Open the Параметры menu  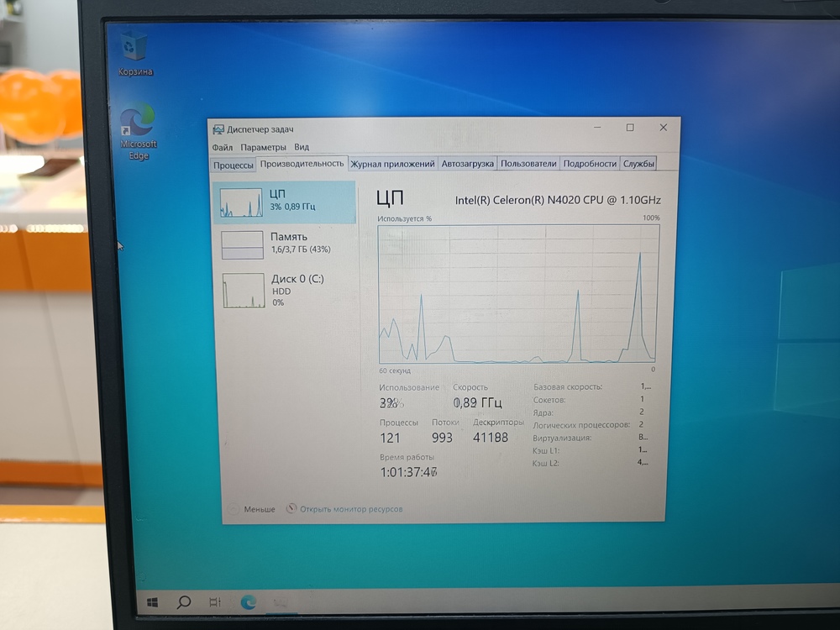264,146
